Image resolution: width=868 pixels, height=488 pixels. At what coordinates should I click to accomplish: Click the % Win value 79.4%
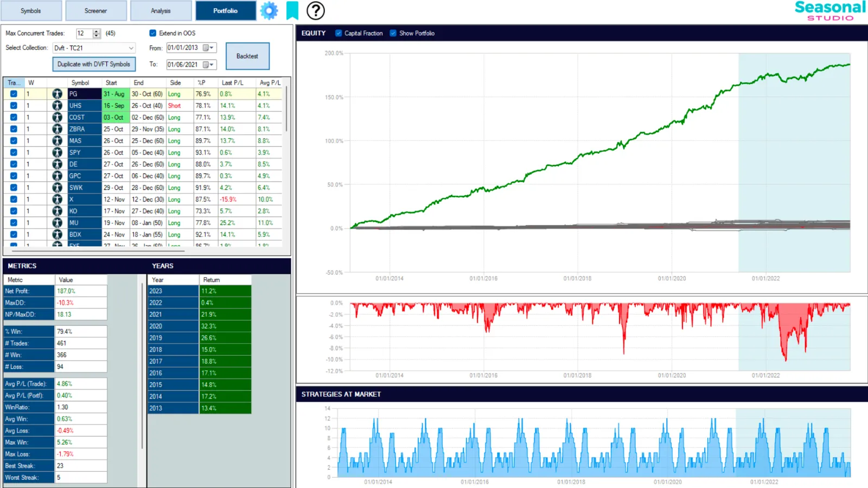(81, 331)
